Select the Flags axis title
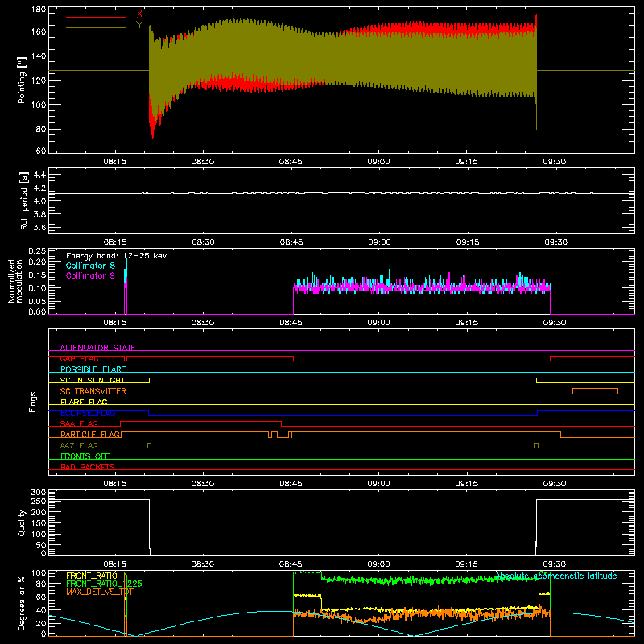The width and height of the screenshot is (644, 644). 32,402
